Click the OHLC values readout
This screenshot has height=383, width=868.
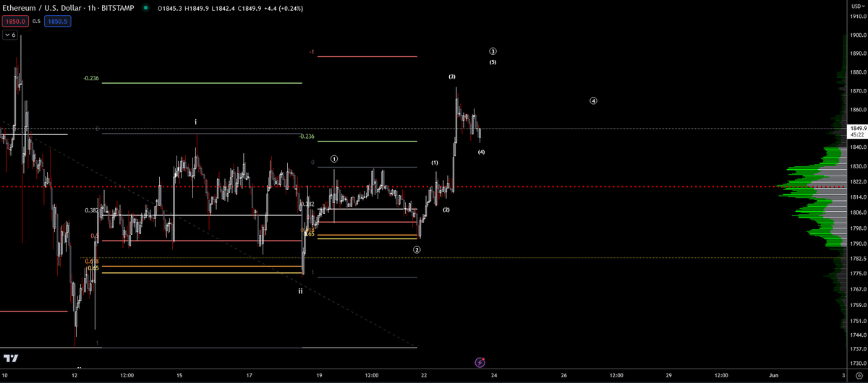[x=230, y=9]
